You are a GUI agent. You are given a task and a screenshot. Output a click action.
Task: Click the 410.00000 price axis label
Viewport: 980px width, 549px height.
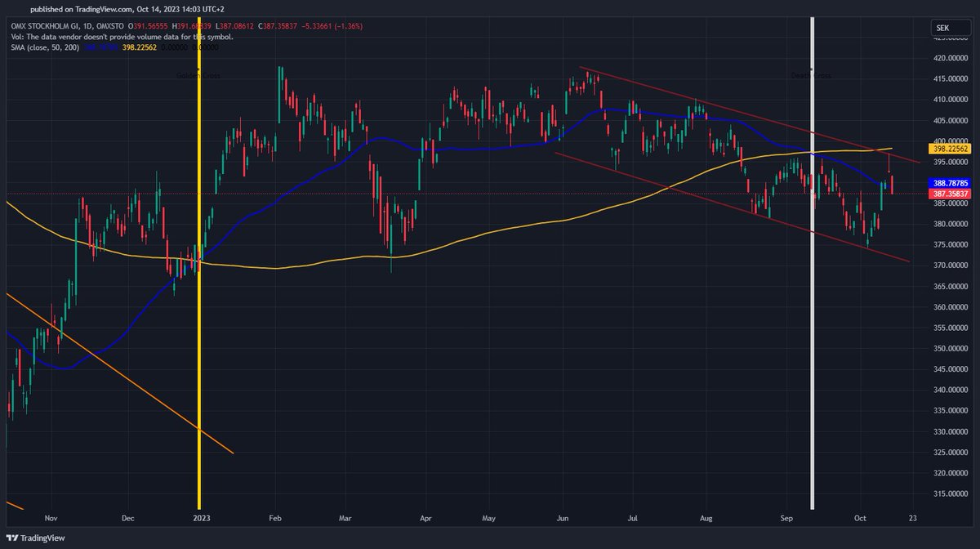coord(951,100)
